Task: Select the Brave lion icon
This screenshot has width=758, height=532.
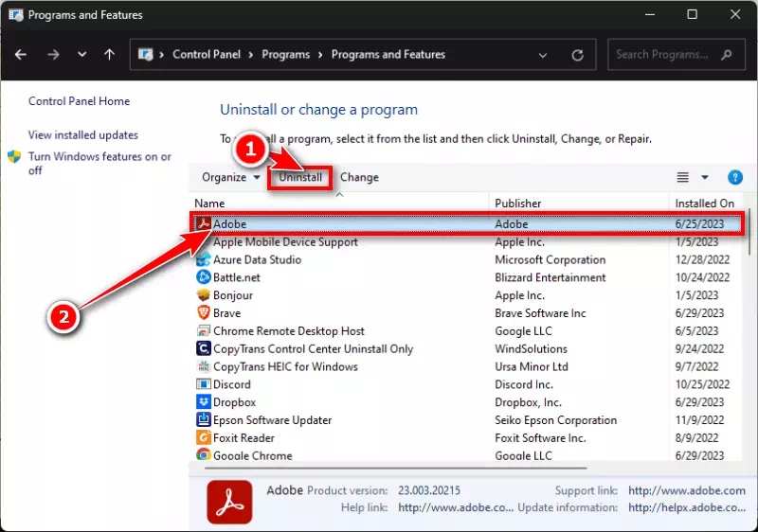Action: tap(204, 312)
